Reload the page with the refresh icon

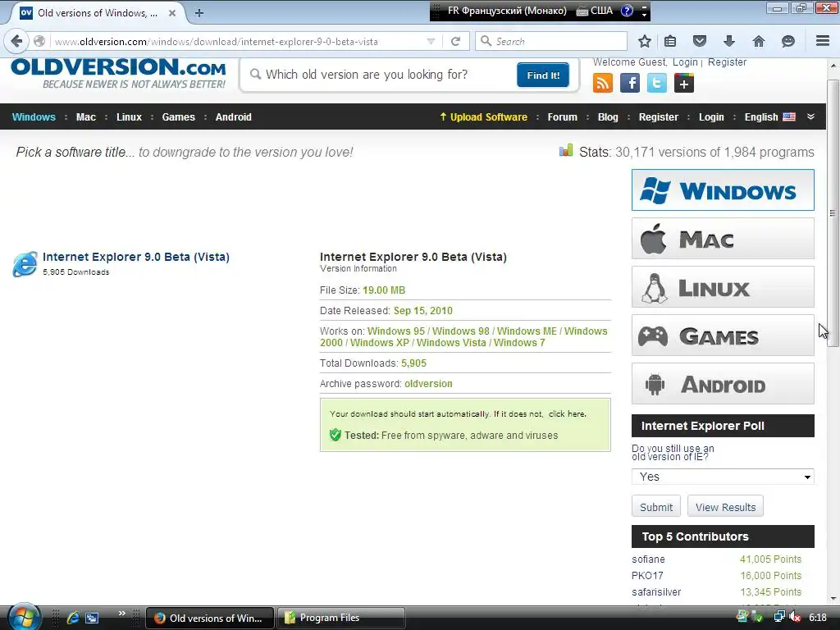click(x=456, y=41)
